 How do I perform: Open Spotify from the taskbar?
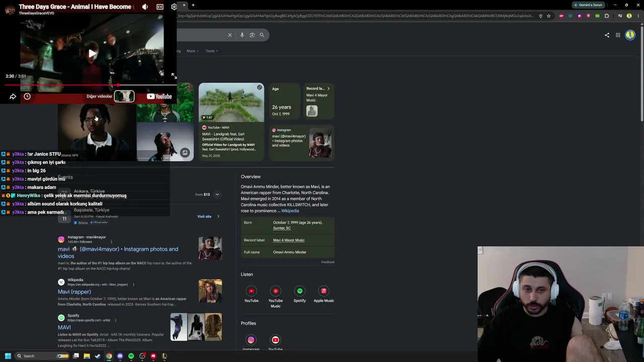(131, 356)
